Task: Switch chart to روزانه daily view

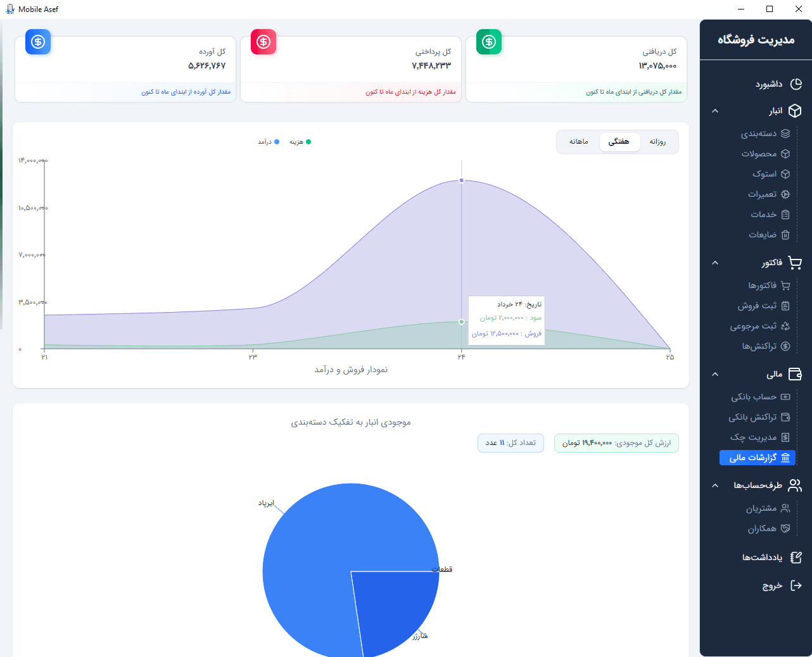Action: click(x=657, y=142)
